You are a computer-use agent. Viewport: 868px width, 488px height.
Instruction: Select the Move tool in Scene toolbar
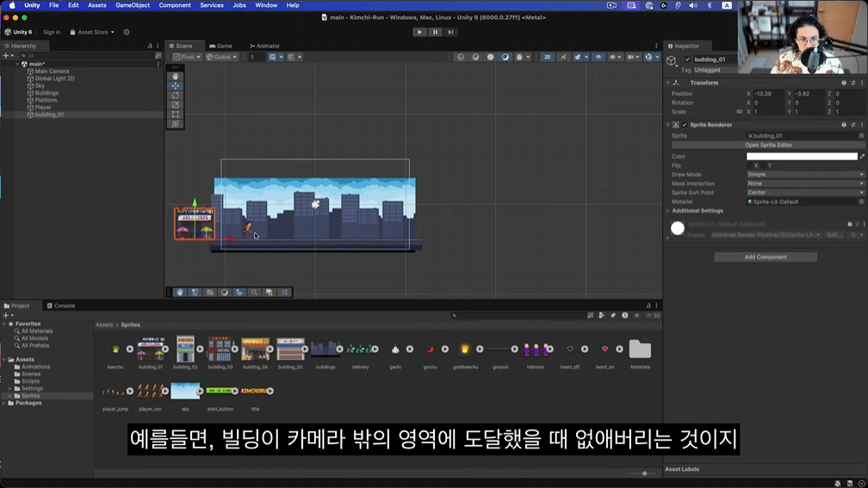coord(176,86)
